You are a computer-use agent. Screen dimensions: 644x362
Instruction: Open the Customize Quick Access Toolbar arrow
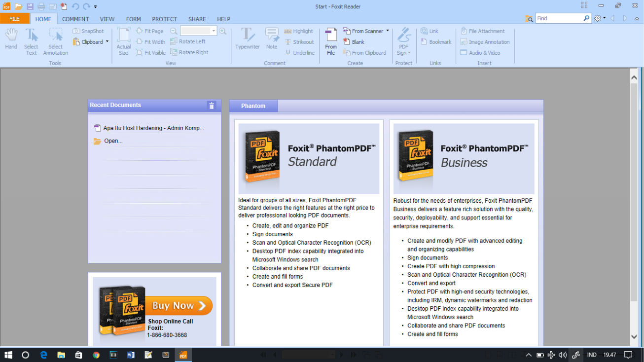tap(96, 7)
